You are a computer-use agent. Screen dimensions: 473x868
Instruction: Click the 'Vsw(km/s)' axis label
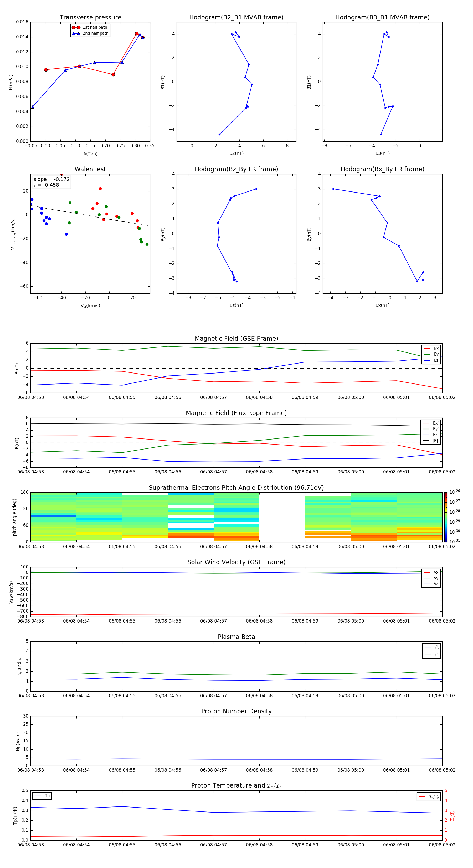11,592
